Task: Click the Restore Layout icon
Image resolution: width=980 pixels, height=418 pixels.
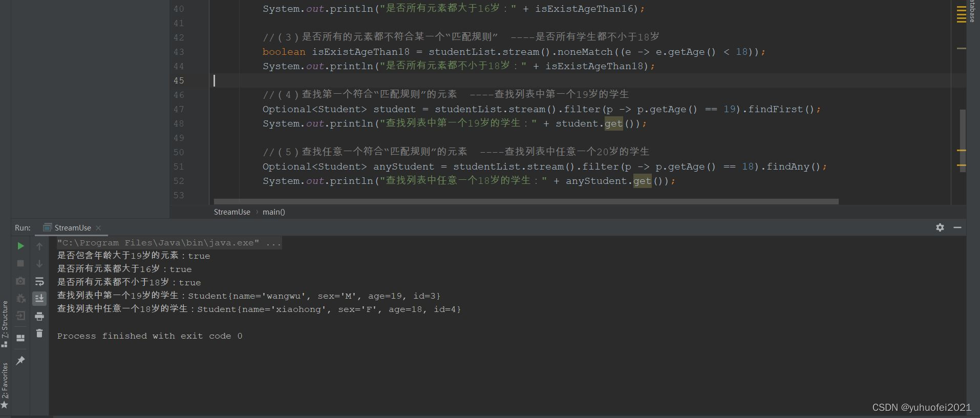Action: click(20, 338)
